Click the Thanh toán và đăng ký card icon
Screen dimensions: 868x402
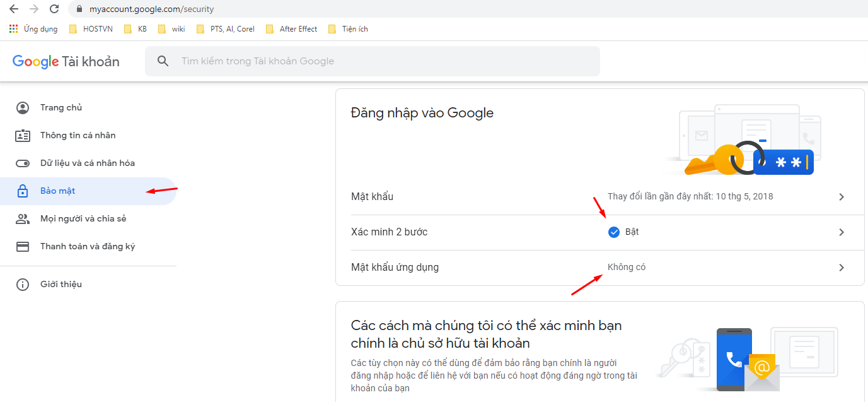23,247
